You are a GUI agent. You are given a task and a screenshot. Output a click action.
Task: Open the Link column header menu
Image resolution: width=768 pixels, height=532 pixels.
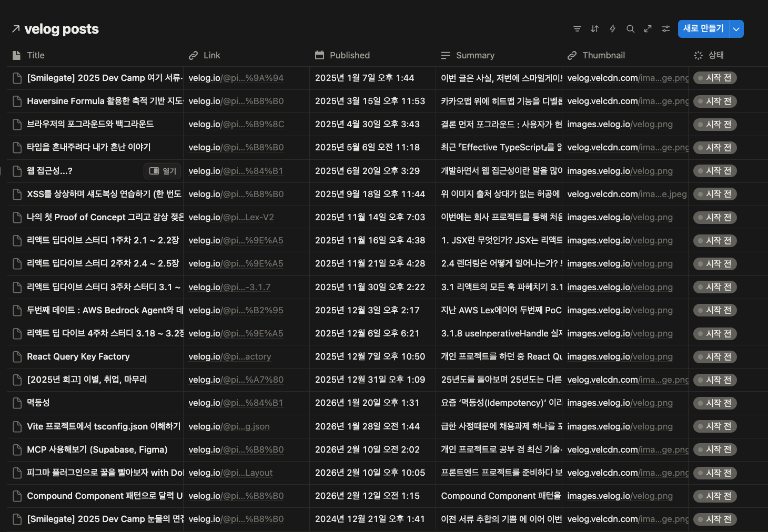(x=246, y=55)
